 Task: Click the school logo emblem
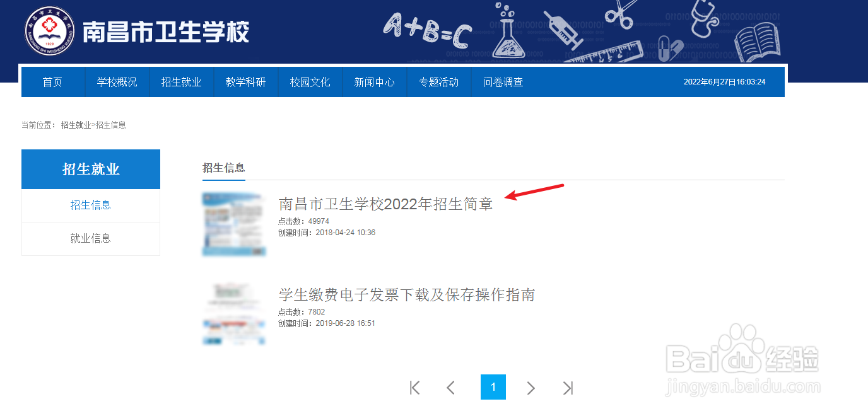click(49, 30)
